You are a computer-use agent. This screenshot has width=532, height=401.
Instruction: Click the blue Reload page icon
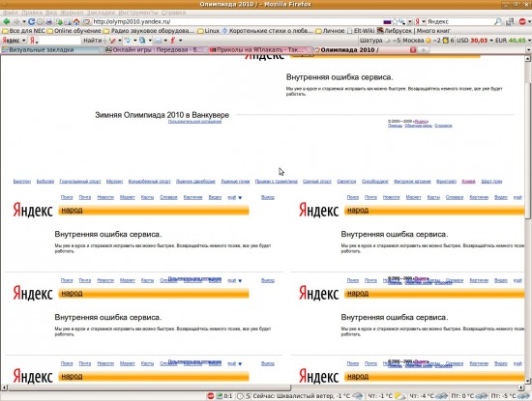pyautogui.click(x=31, y=21)
